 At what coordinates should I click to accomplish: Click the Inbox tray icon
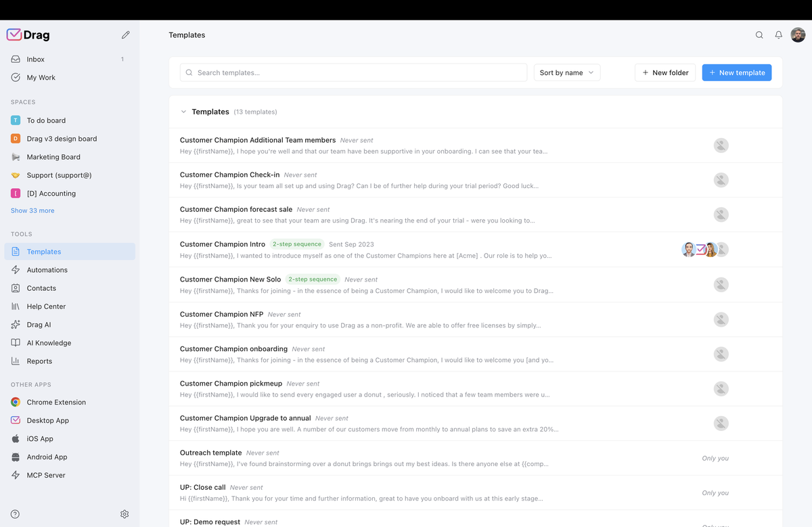16,60
